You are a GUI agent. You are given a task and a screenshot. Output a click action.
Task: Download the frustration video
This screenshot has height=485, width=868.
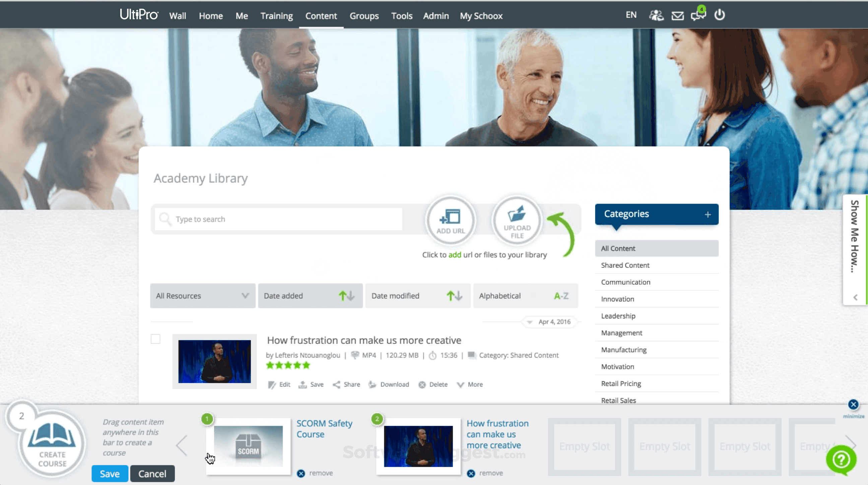click(389, 384)
